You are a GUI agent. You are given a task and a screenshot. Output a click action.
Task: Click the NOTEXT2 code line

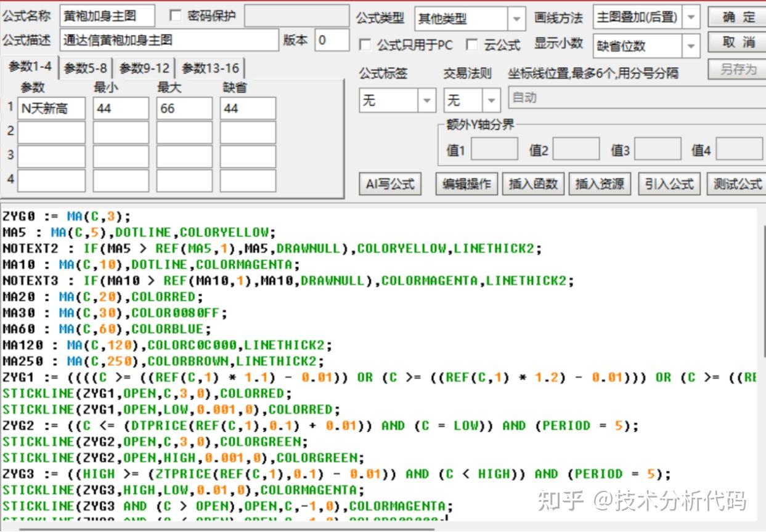pos(272,248)
